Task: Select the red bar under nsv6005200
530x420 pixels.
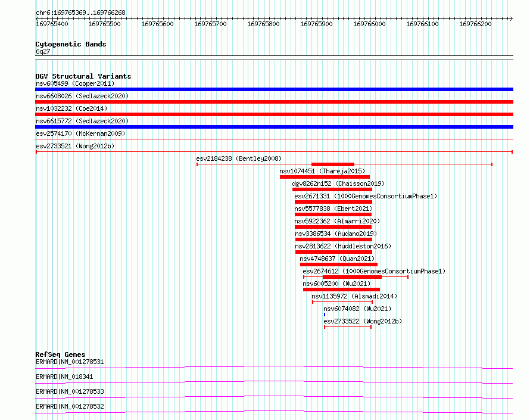Action: pos(341,290)
